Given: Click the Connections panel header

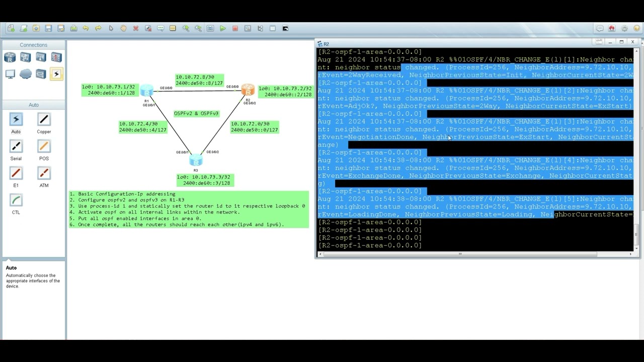Looking at the screenshot, I should (34, 45).
